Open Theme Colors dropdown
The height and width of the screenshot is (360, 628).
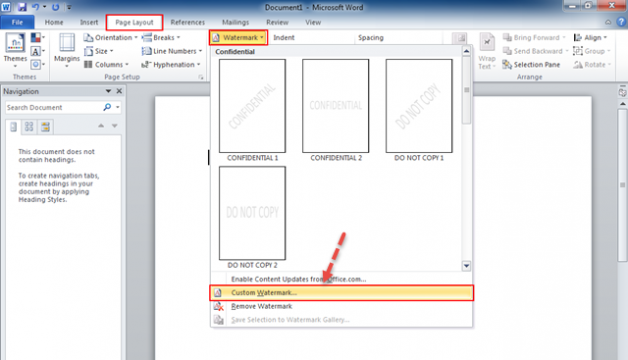click(x=38, y=38)
